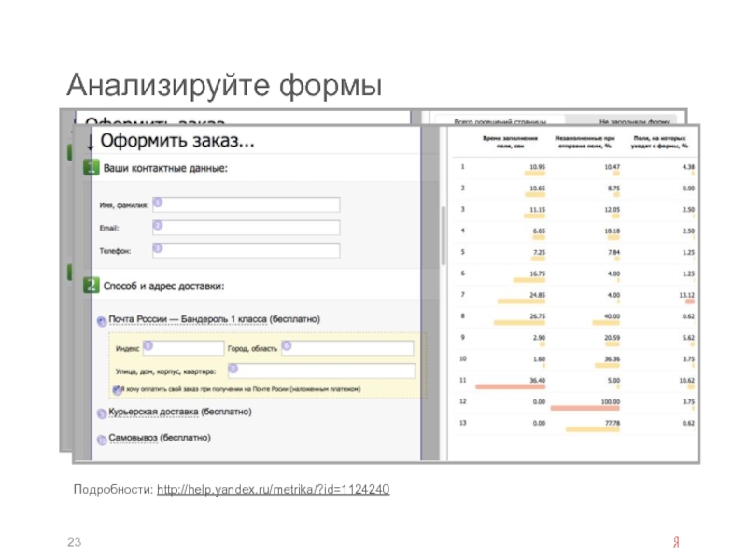Click value 40.00 in row 8
This screenshot has height=560, width=747.
pos(613,316)
